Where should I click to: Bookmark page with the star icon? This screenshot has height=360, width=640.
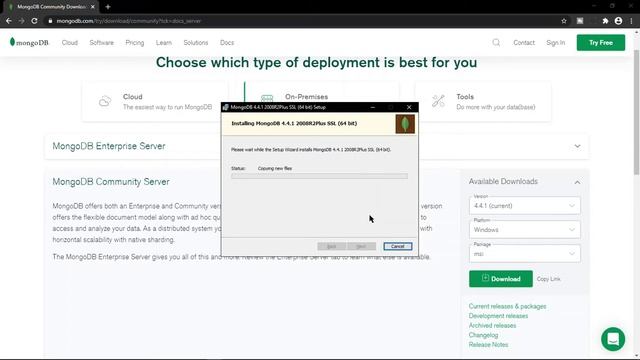point(564,21)
